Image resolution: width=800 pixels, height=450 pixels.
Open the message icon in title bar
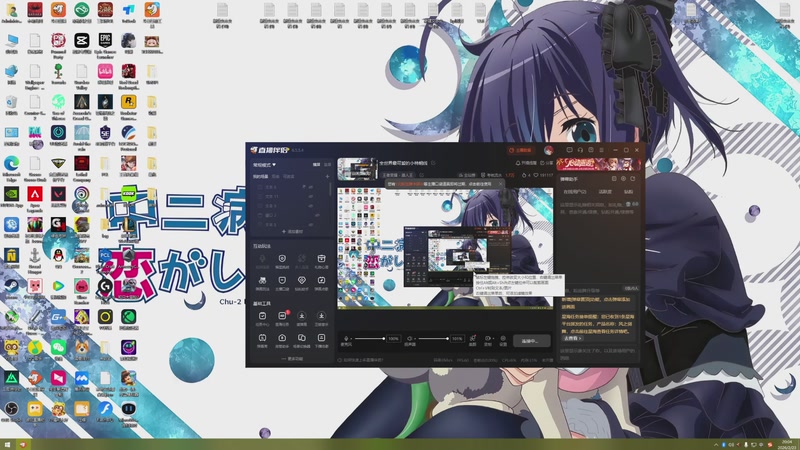(x=569, y=150)
